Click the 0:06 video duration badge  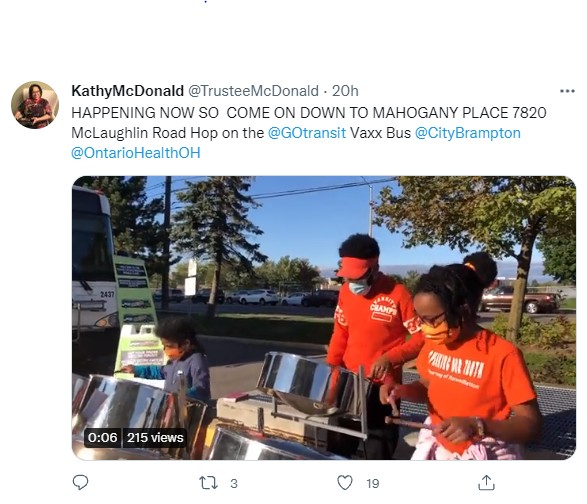(103, 437)
